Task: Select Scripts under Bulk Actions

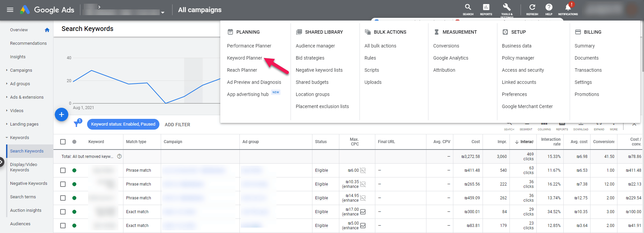Action: click(372, 70)
